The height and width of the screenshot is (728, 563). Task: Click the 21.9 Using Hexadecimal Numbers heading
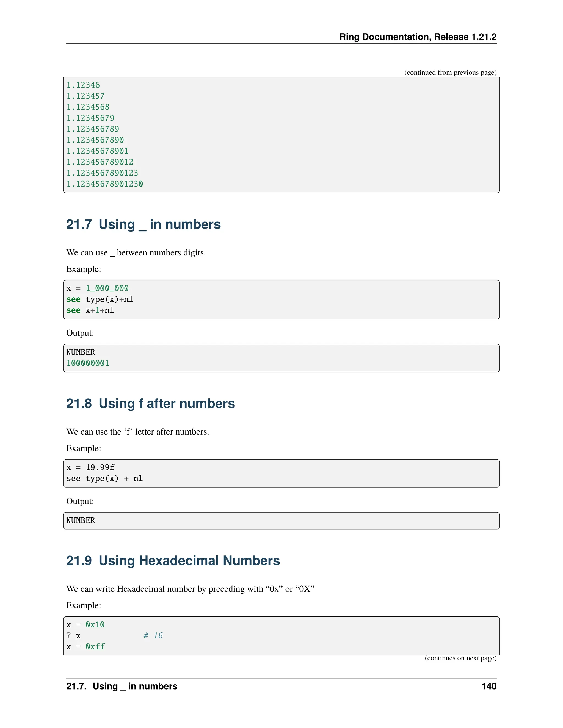(173, 561)
